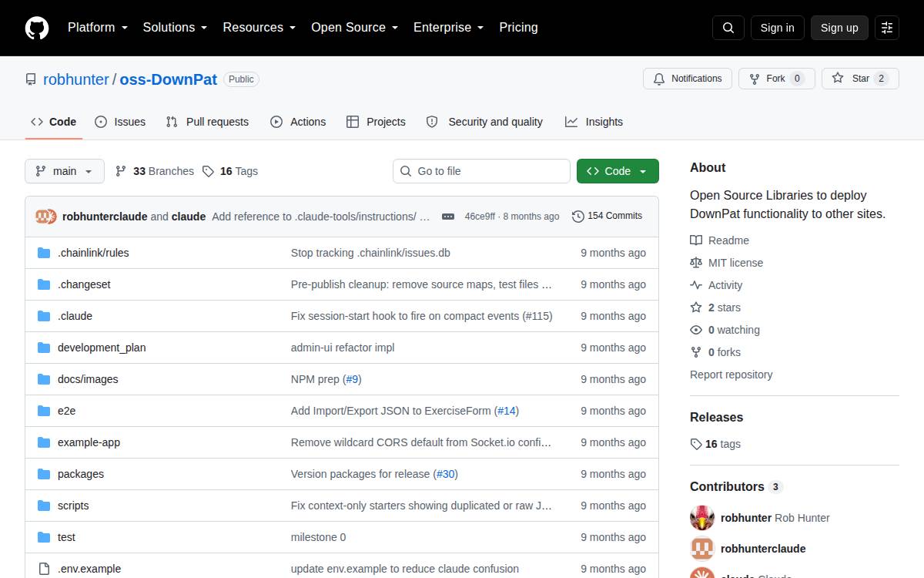The height and width of the screenshot is (578, 924).
Task: Open the Open Source menu
Action: click(x=354, y=27)
